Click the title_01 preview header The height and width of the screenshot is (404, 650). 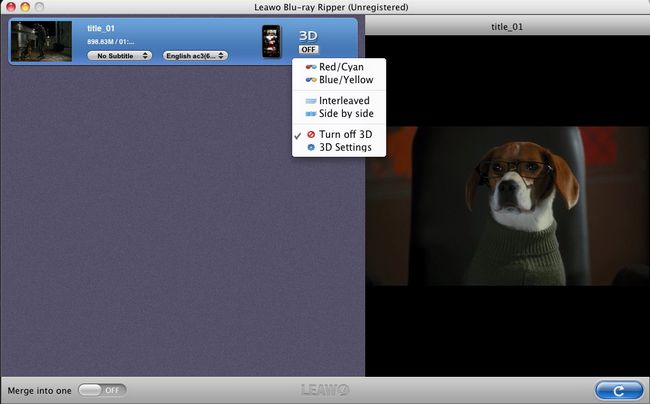507,27
